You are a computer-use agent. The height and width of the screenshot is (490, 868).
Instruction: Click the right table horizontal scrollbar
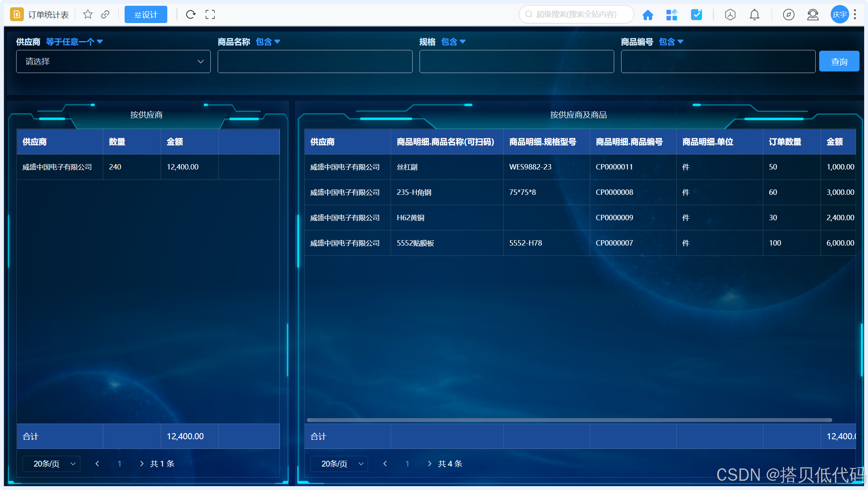tap(569, 420)
